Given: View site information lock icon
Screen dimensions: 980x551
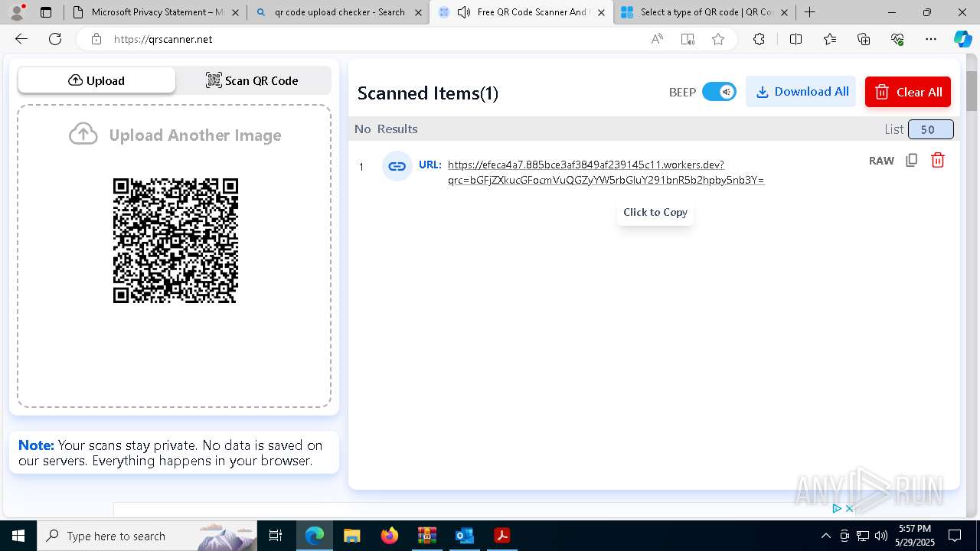Looking at the screenshot, I should (96, 39).
